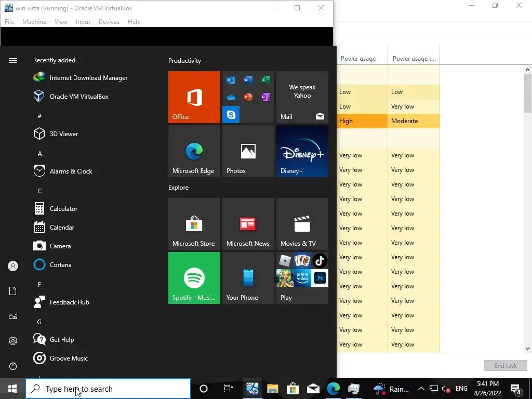Jump to letter C section header

tap(39, 191)
